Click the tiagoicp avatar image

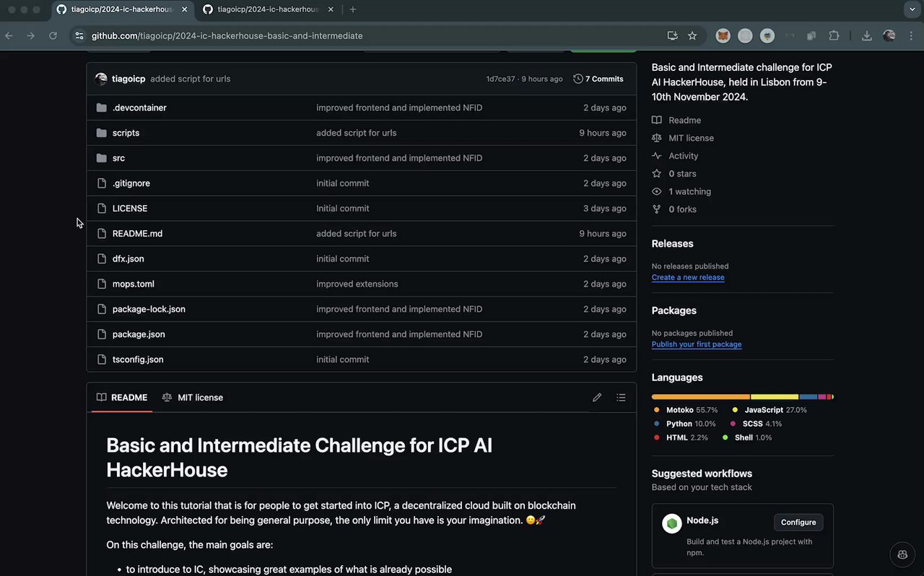click(101, 79)
